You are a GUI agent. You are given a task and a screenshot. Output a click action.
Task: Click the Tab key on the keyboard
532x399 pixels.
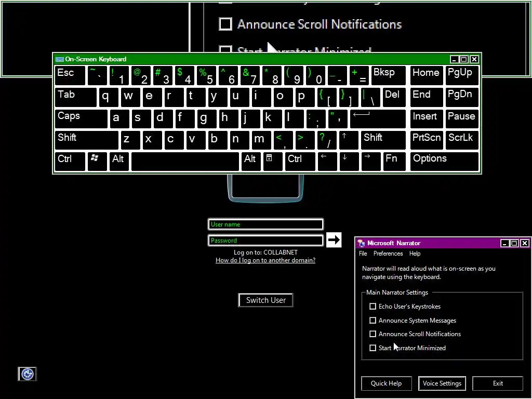76,97
